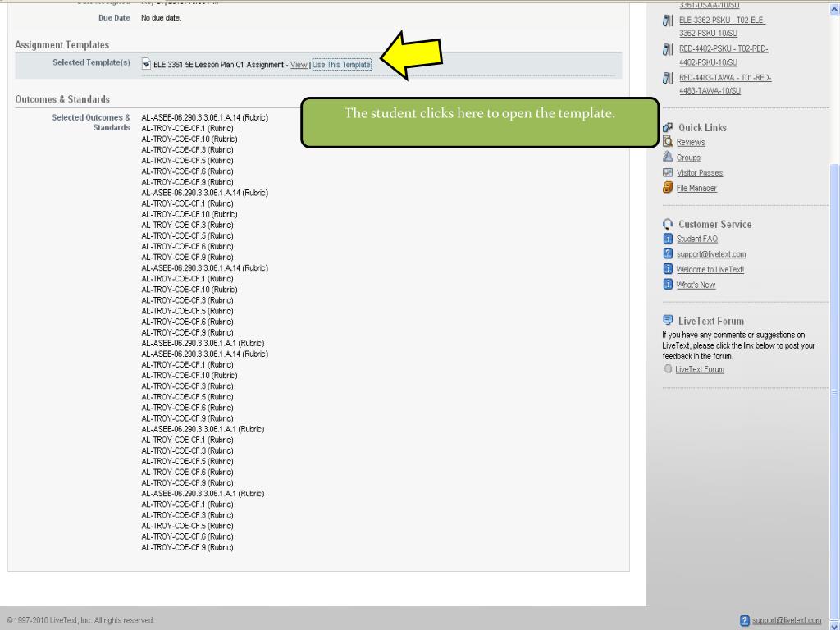Click the LiveText Forum link below the feedback text
840x630 pixels.
[700, 370]
